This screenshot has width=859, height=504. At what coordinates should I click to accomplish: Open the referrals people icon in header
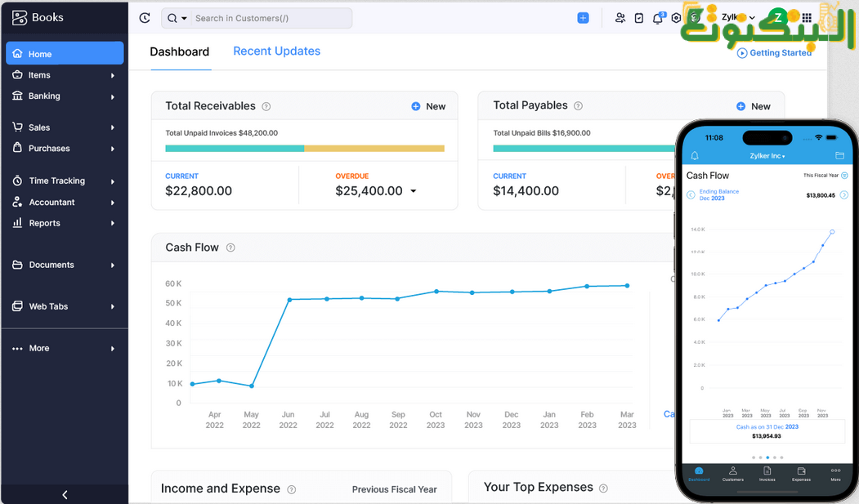click(620, 18)
